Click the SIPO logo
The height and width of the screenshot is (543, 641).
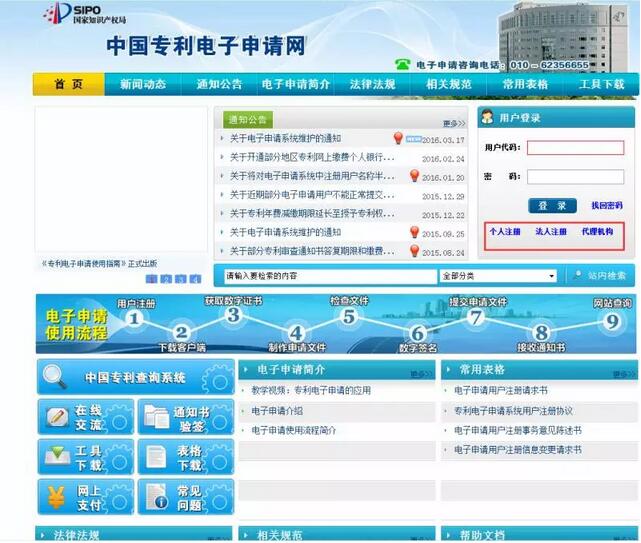click(84, 13)
